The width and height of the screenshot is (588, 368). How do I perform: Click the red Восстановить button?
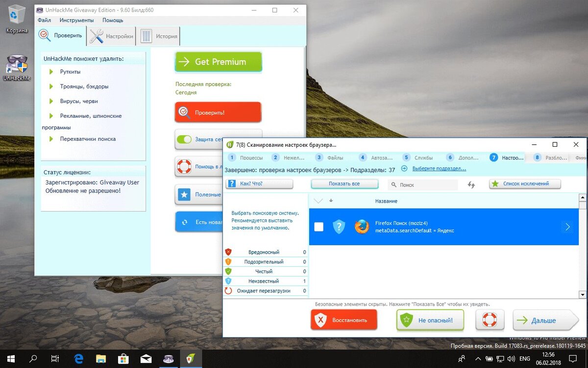pos(344,320)
